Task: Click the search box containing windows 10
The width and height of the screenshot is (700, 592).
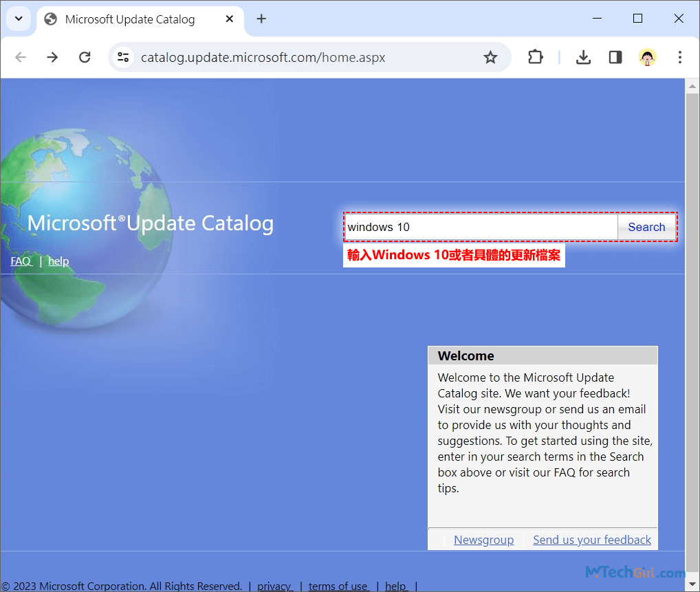Action: pyautogui.click(x=480, y=227)
